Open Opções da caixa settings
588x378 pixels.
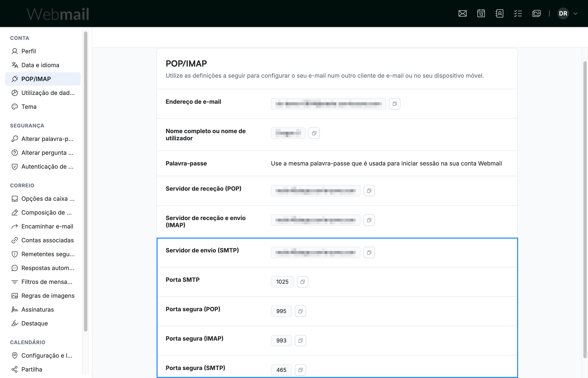click(43, 199)
